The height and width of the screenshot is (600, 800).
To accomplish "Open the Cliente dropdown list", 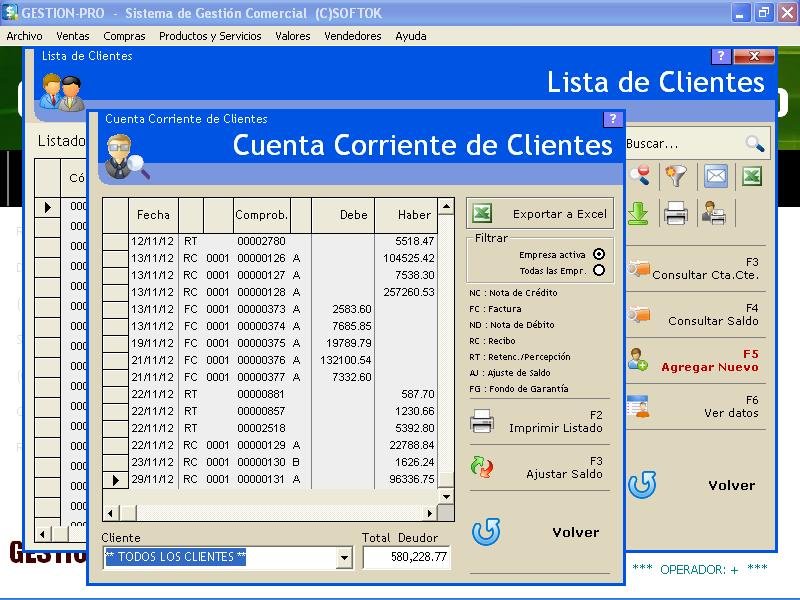I will click(x=345, y=558).
